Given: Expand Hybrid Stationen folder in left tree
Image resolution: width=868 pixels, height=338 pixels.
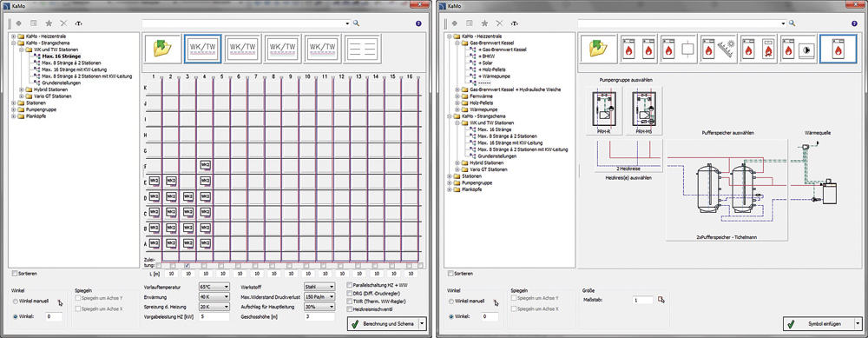Looking at the screenshot, I should (x=22, y=89).
